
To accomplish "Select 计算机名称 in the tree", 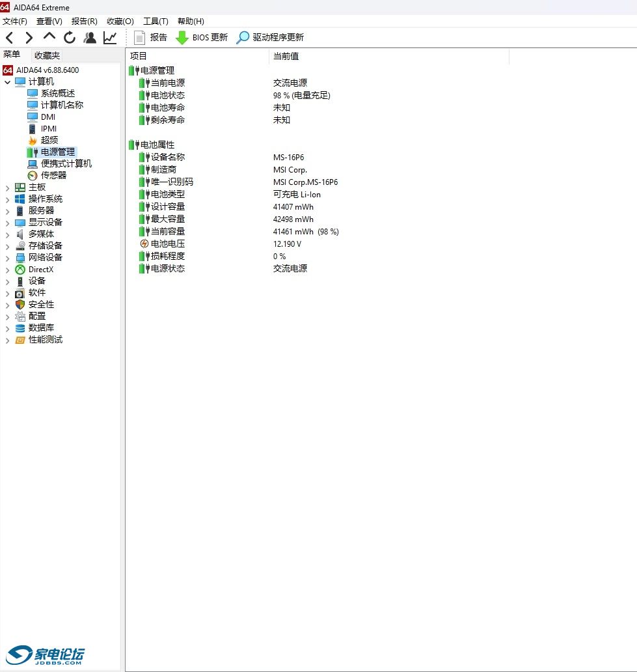I will (x=62, y=105).
